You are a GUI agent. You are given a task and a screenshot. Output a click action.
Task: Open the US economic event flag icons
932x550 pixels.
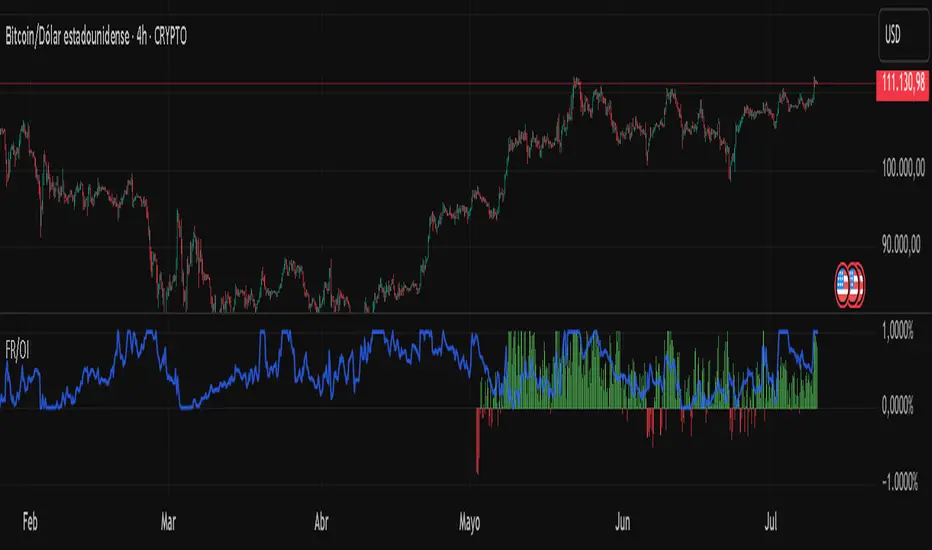point(849,285)
